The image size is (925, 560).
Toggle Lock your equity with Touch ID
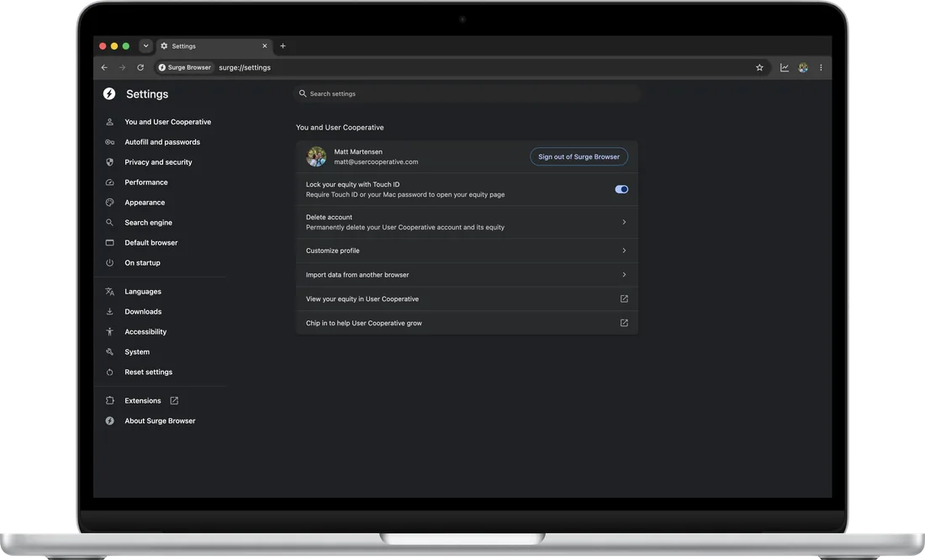click(621, 189)
